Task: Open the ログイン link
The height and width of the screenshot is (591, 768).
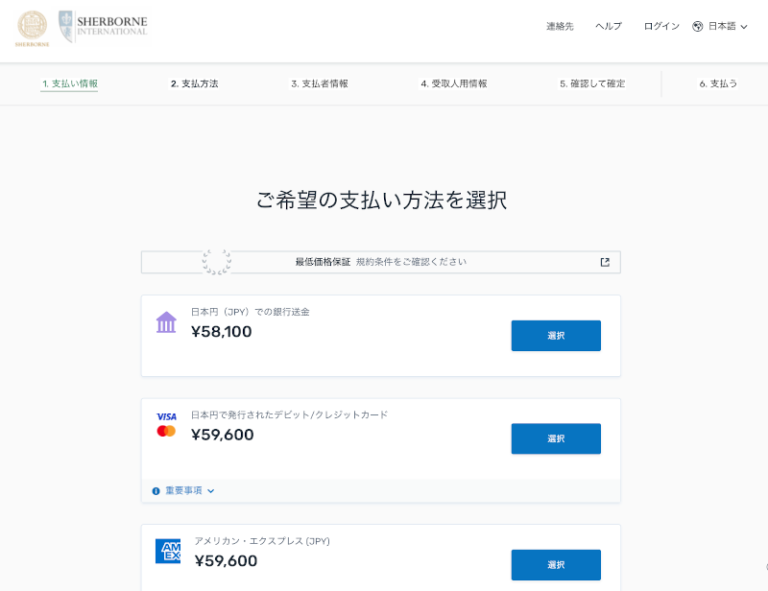Action: click(x=661, y=27)
